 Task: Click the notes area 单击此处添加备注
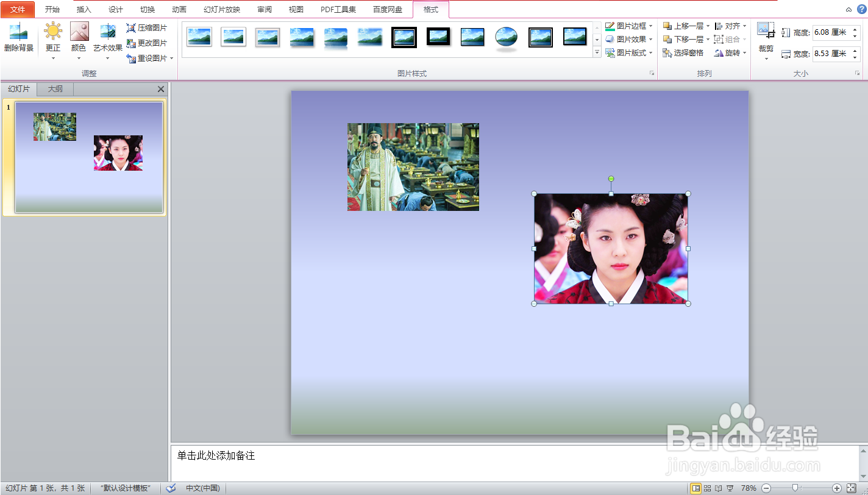tap(216, 455)
